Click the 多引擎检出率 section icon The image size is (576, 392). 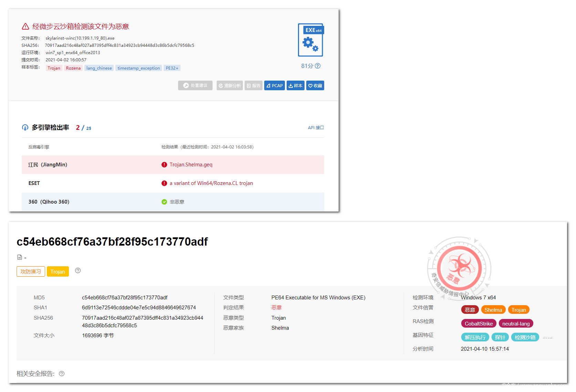(x=25, y=128)
